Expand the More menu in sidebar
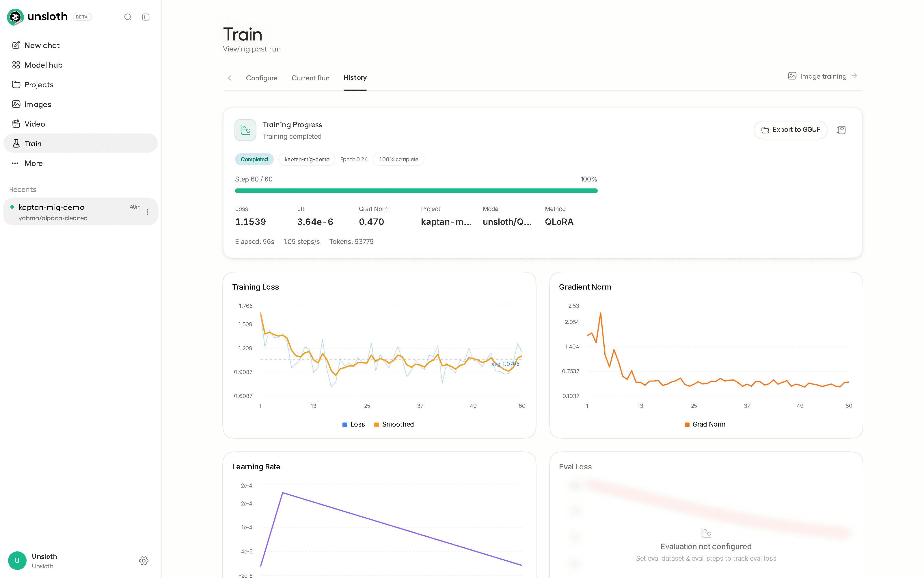Screen dimensions: 924x578 (x=81, y=163)
